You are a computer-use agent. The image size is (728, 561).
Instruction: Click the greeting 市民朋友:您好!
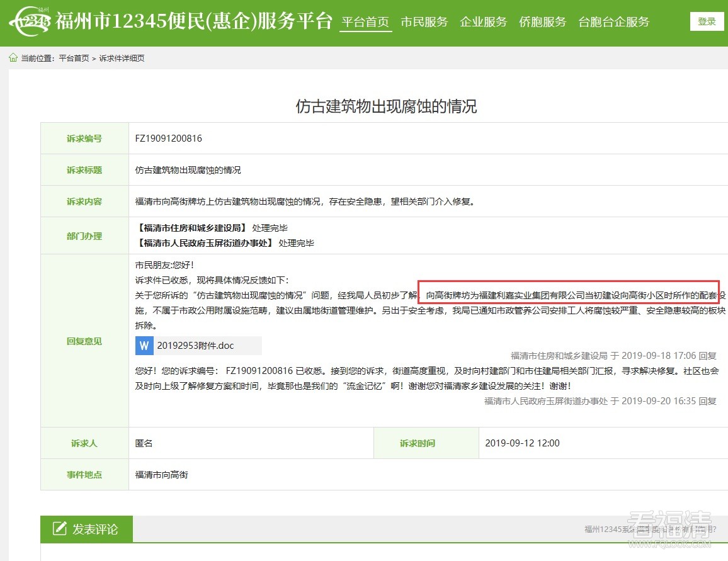point(164,265)
